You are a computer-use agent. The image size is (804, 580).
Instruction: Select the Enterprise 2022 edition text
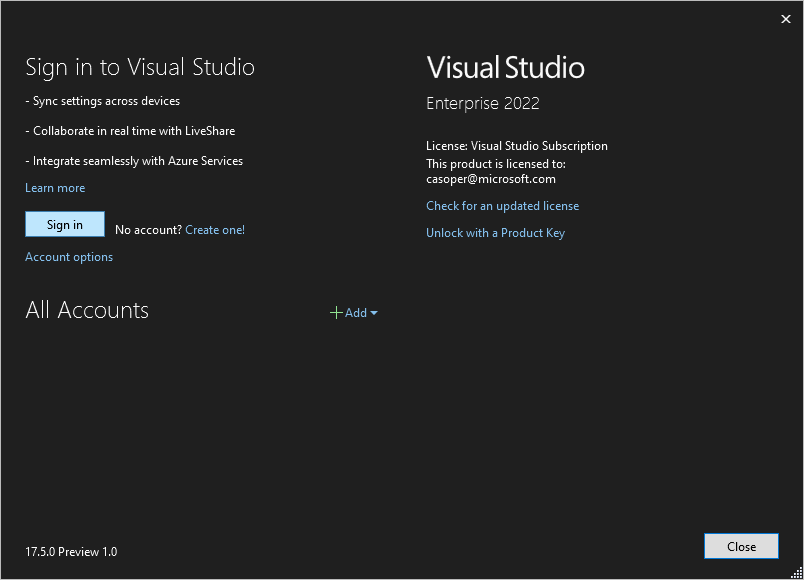tap(483, 104)
